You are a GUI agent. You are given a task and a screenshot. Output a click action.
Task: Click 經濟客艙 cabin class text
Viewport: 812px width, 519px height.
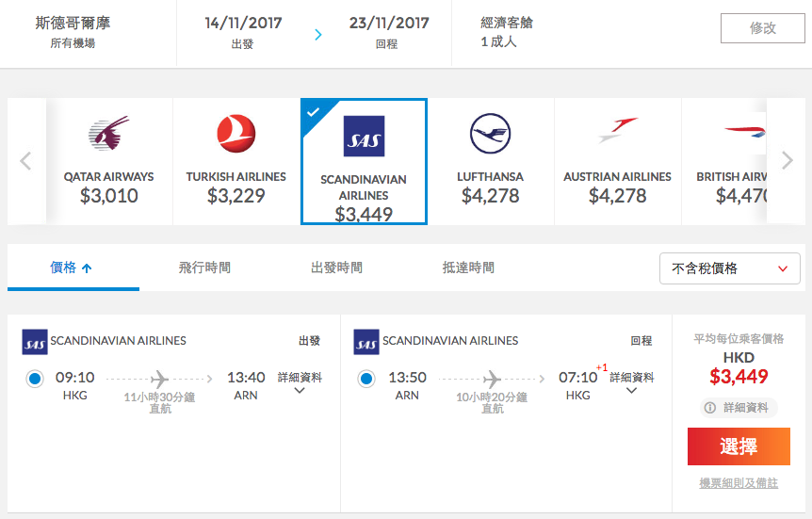pos(507,23)
